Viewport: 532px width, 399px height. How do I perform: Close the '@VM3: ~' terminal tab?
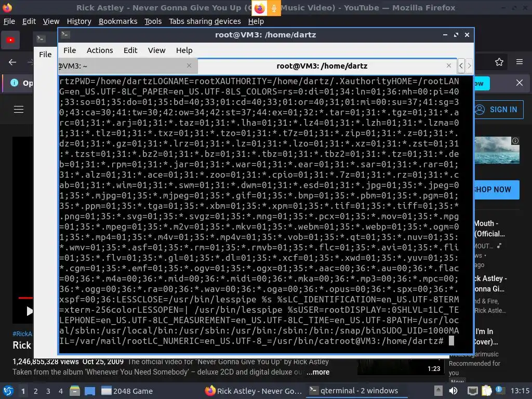(x=189, y=65)
